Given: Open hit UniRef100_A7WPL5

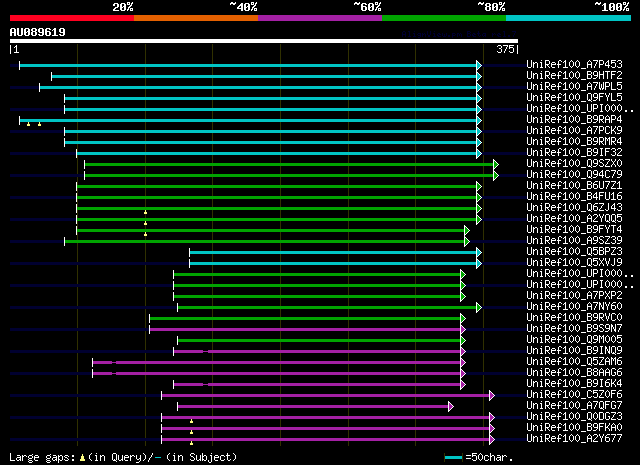Looking at the screenshot, I should click(x=574, y=87).
